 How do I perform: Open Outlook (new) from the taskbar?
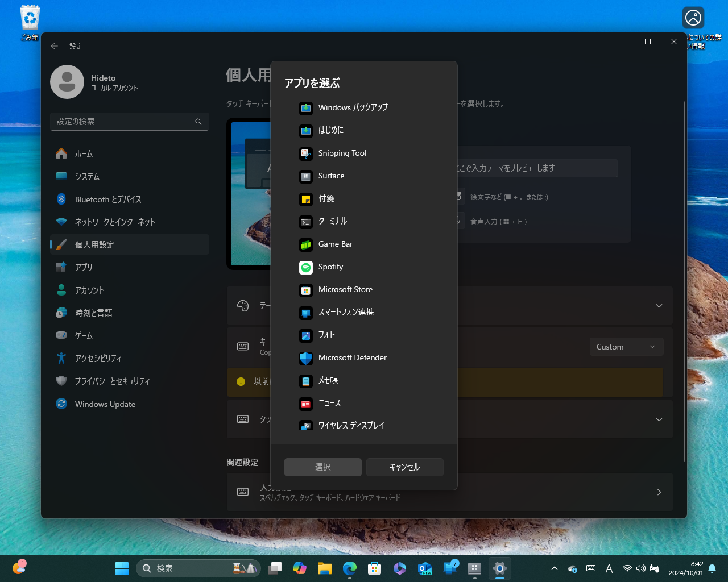425,568
